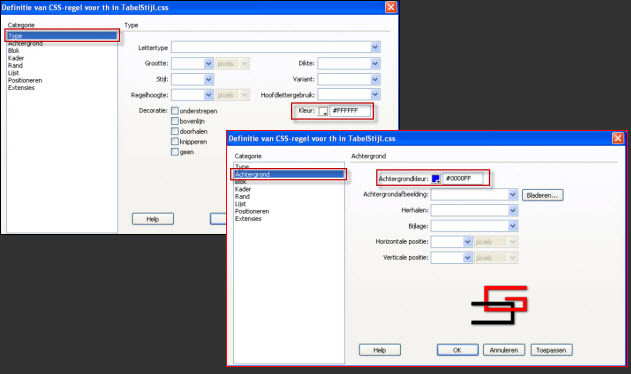Screen dimensions: 631x374
Task: Select Extensies category in front dialog
Action: click(x=248, y=219)
